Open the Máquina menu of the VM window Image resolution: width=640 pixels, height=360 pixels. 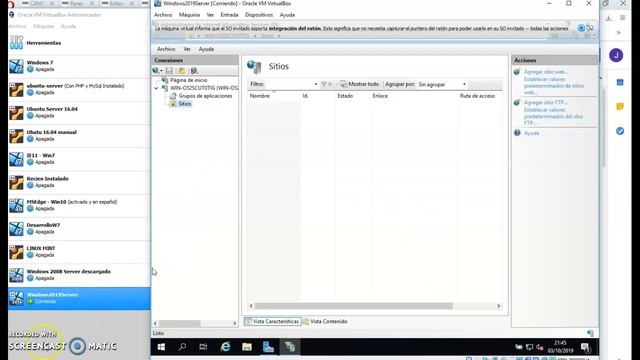pos(189,15)
